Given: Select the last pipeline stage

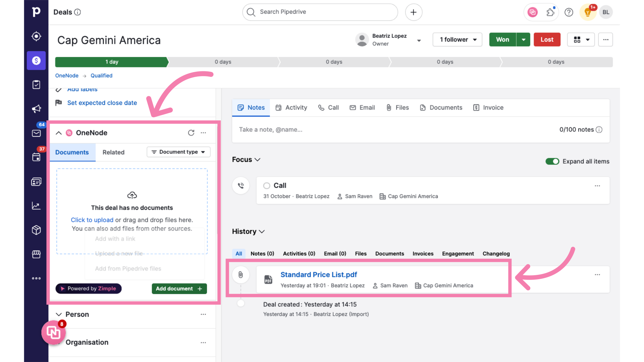Looking at the screenshot, I should click(556, 62).
